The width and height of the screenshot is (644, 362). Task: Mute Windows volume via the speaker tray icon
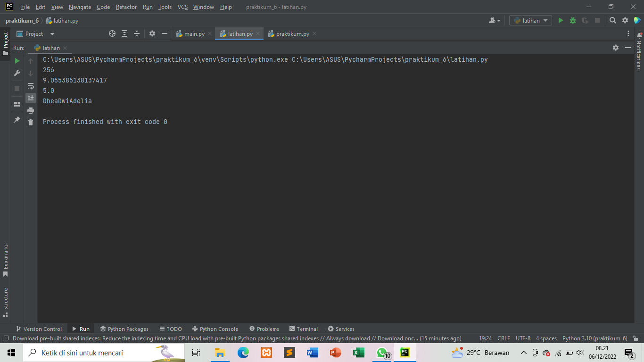579,352
